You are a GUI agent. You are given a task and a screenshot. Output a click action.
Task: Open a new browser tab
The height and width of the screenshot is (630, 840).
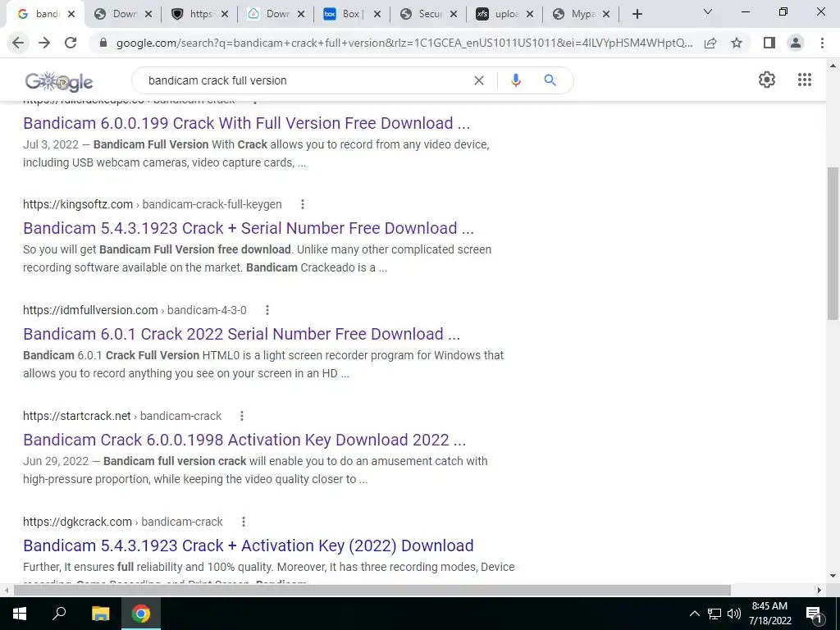pyautogui.click(x=637, y=14)
